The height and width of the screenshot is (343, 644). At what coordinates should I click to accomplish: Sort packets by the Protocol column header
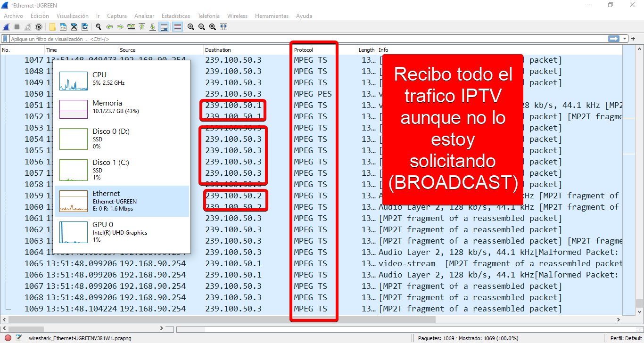point(304,50)
